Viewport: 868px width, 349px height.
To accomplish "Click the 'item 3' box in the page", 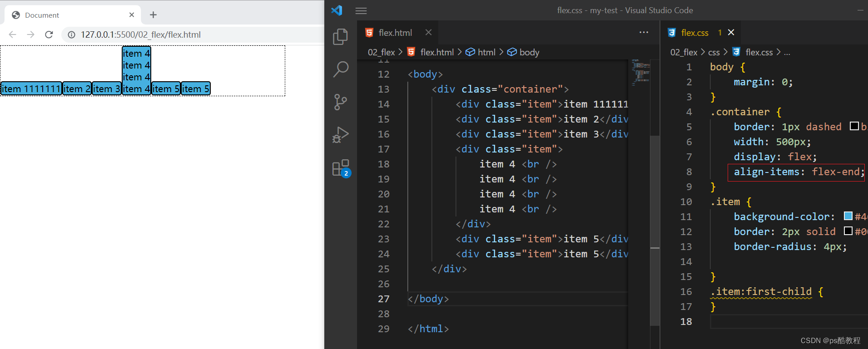I will 107,88.
